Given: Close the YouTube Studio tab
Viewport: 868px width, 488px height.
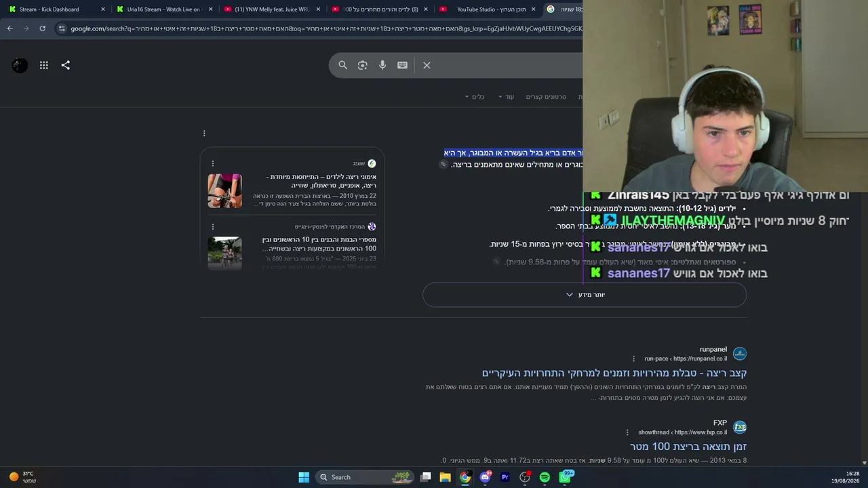Looking at the screenshot, I should [x=534, y=9].
